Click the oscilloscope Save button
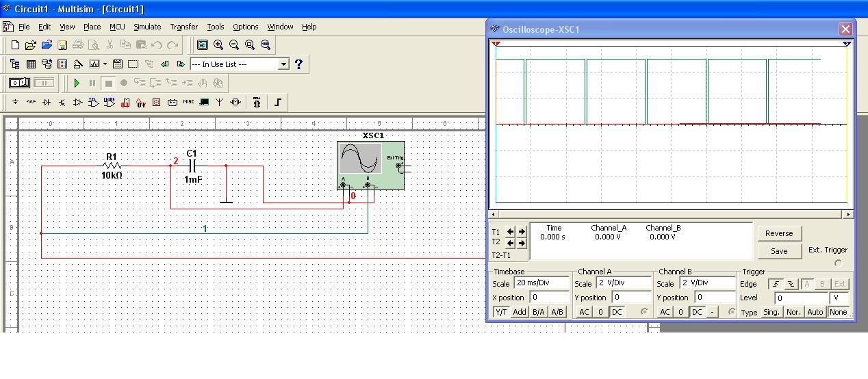Image resolution: width=868 pixels, height=379 pixels. coord(779,251)
